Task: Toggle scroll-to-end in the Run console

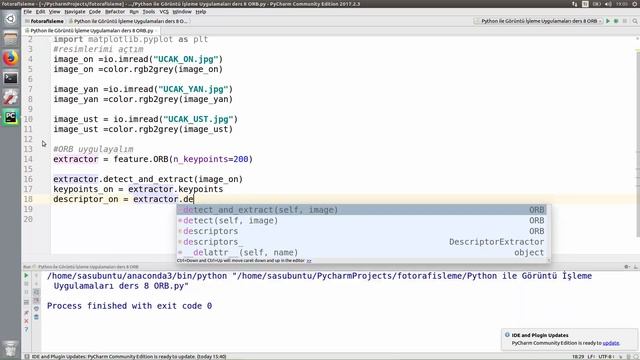Action: click(36, 300)
